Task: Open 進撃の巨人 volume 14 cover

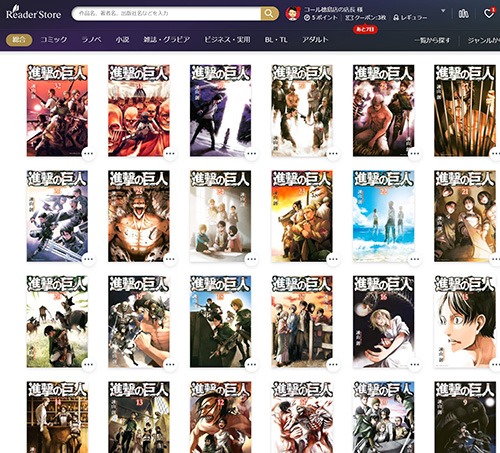Action: [x=57, y=417]
